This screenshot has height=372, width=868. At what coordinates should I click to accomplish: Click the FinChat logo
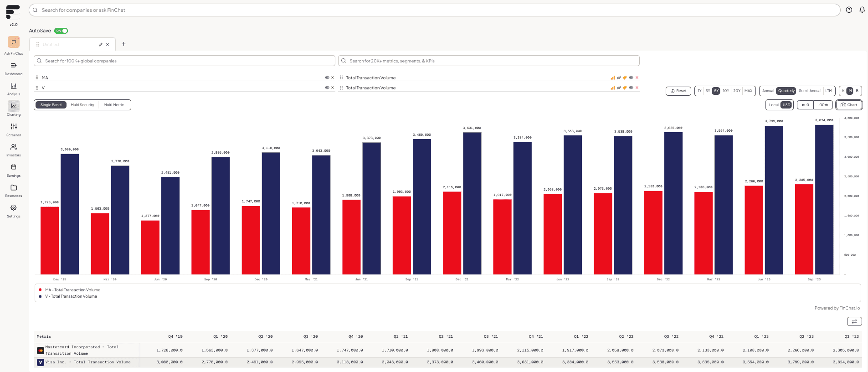tap(13, 12)
